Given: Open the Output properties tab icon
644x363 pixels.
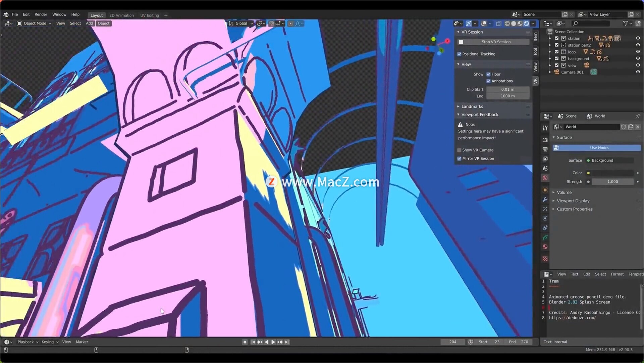Looking at the screenshot, I should coord(545,149).
